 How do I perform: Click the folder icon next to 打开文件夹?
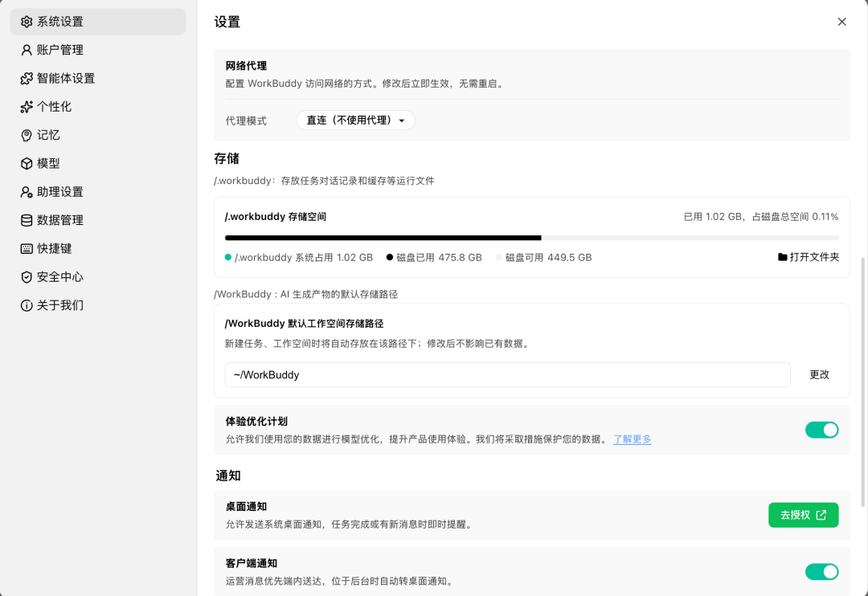782,257
